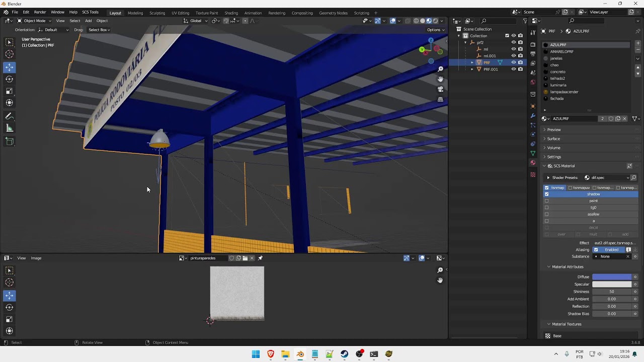The image size is (644, 362).
Task: Select the Annotate pencil tool
Action: 10,116
